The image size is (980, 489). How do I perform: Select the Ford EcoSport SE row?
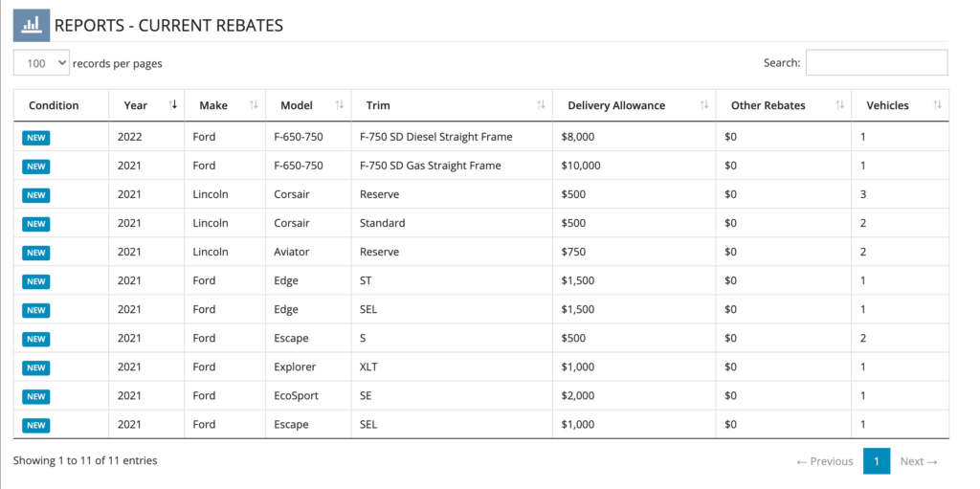coord(481,396)
